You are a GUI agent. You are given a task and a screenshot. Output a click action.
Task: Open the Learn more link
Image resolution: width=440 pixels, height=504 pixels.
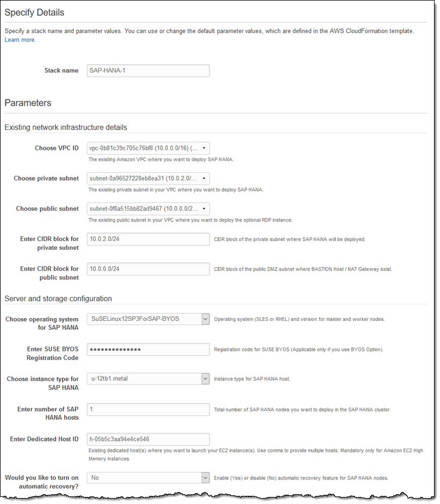coord(20,40)
